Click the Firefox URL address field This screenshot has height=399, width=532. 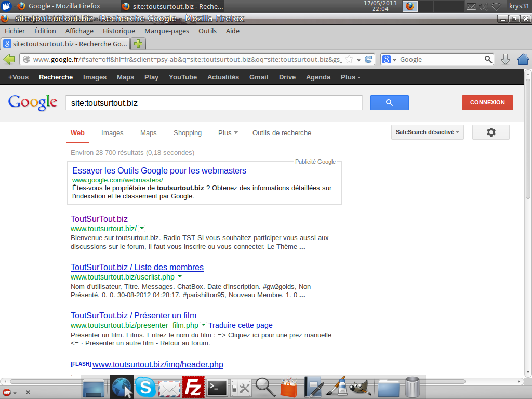point(188,59)
